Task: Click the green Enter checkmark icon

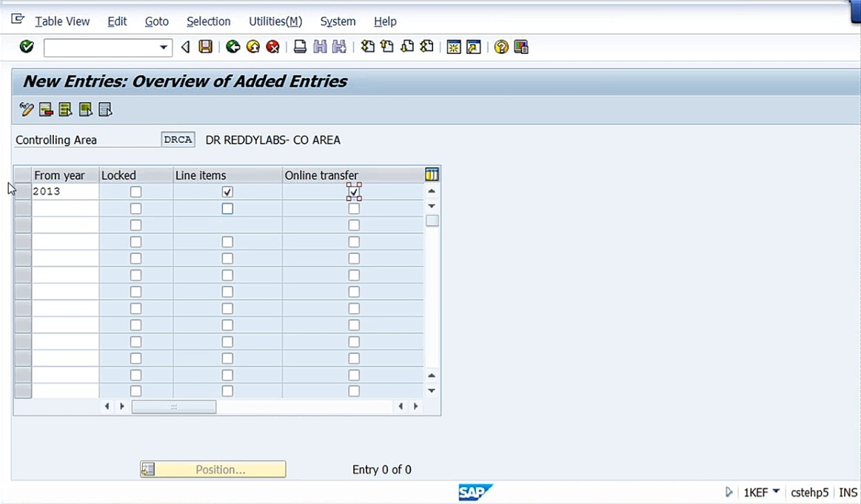Action: 27,47
